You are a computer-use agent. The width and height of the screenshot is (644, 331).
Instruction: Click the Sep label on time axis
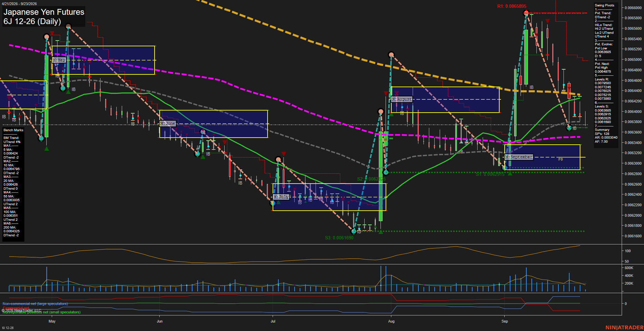[x=505, y=321]
